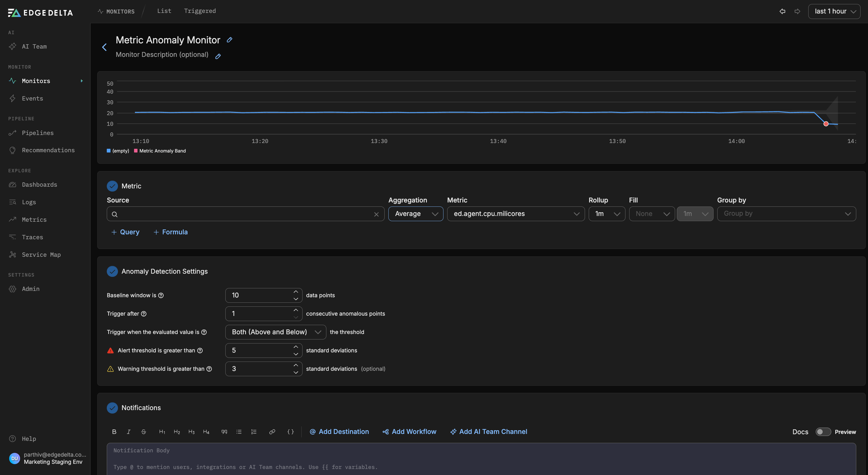Clear the Source search field
Viewport: 868px width, 475px height.
point(376,214)
